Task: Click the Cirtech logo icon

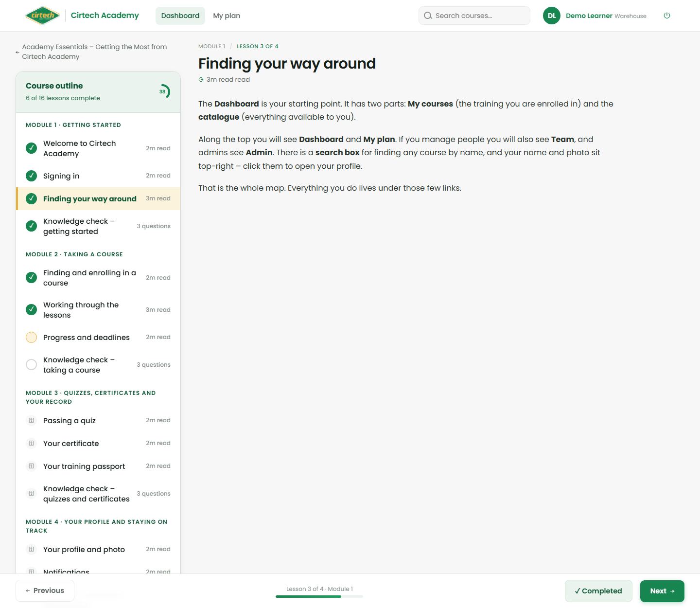Action: 43,16
